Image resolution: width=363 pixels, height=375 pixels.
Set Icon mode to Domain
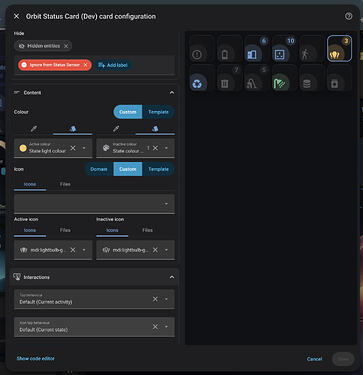coord(99,169)
